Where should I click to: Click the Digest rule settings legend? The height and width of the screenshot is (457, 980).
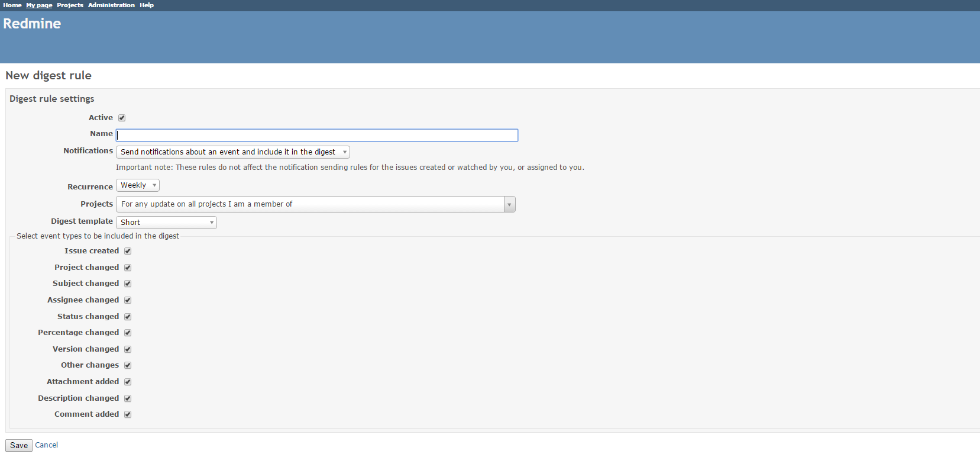[52, 99]
